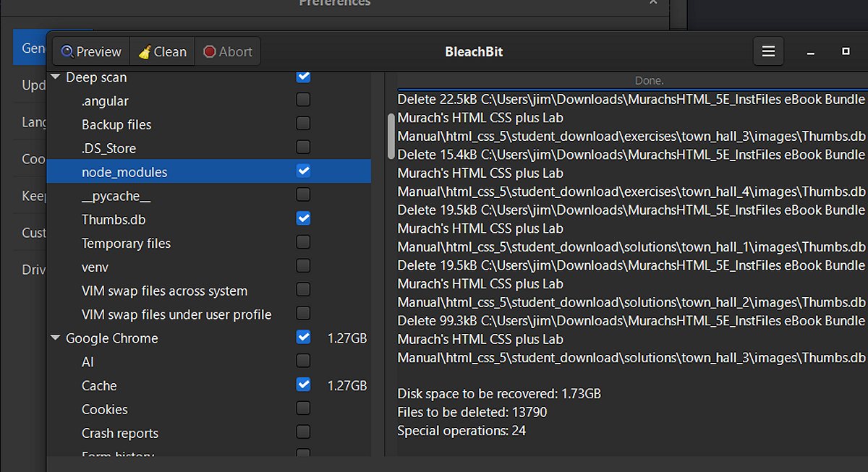Select the Thumbs.db row label
This screenshot has width=868, height=472.
[114, 220]
